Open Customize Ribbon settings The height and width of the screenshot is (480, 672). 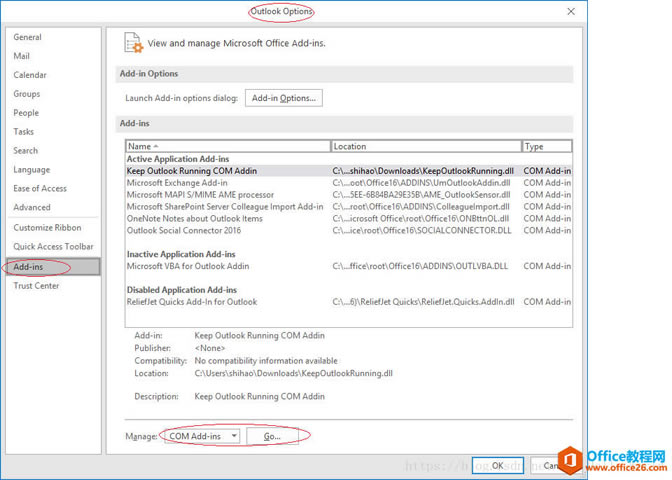pos(47,228)
